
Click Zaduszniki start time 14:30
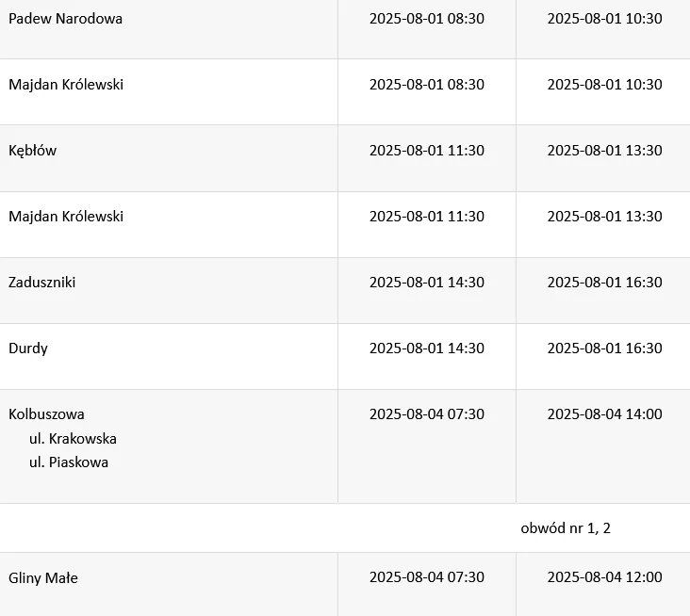pos(427,283)
